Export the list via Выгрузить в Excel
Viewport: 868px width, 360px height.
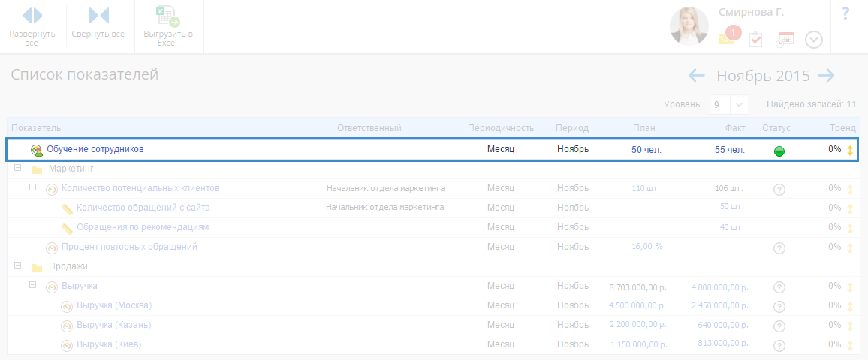pos(167,26)
